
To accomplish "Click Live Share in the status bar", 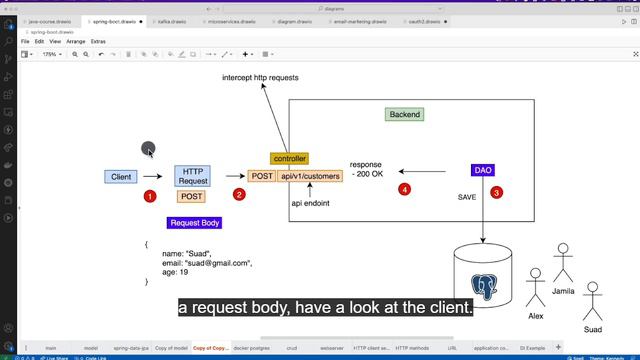I will point(54,358).
